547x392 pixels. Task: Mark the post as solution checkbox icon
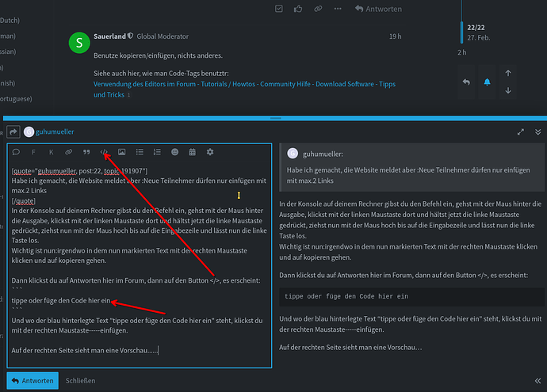point(278,9)
